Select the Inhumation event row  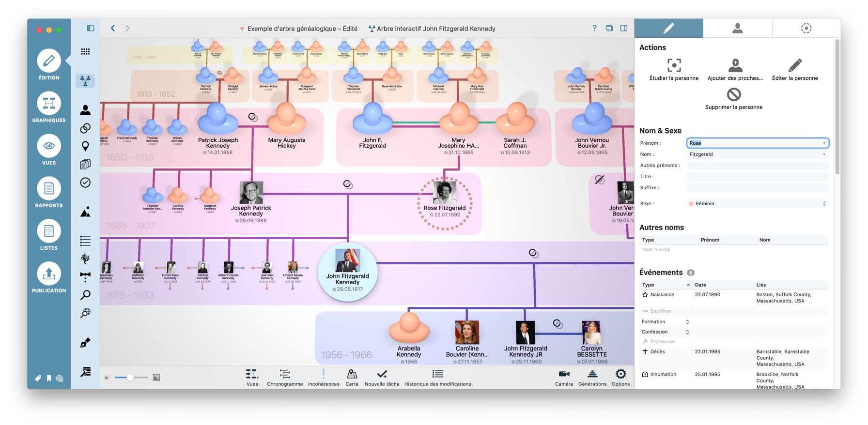coord(734,380)
